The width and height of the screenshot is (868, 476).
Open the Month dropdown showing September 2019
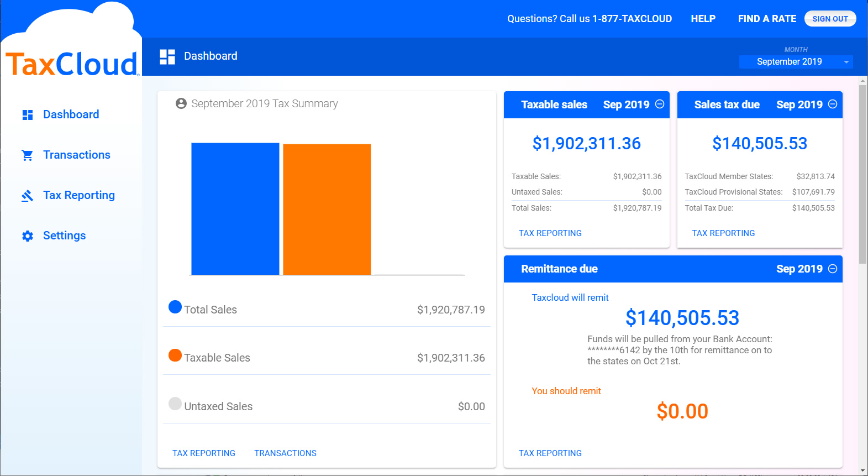point(796,62)
